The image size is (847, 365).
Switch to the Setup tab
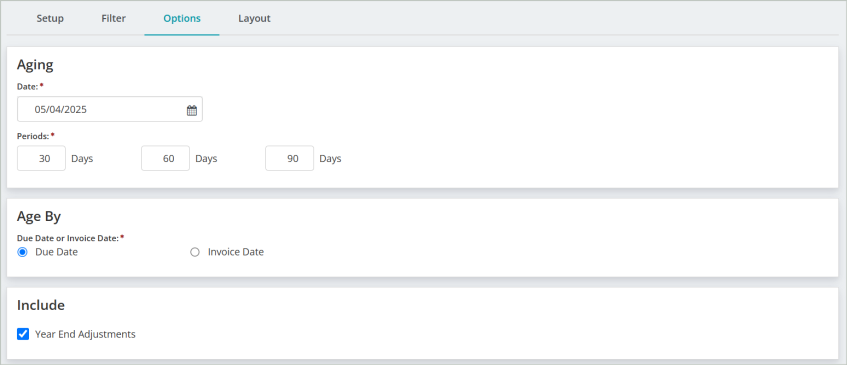coord(50,18)
